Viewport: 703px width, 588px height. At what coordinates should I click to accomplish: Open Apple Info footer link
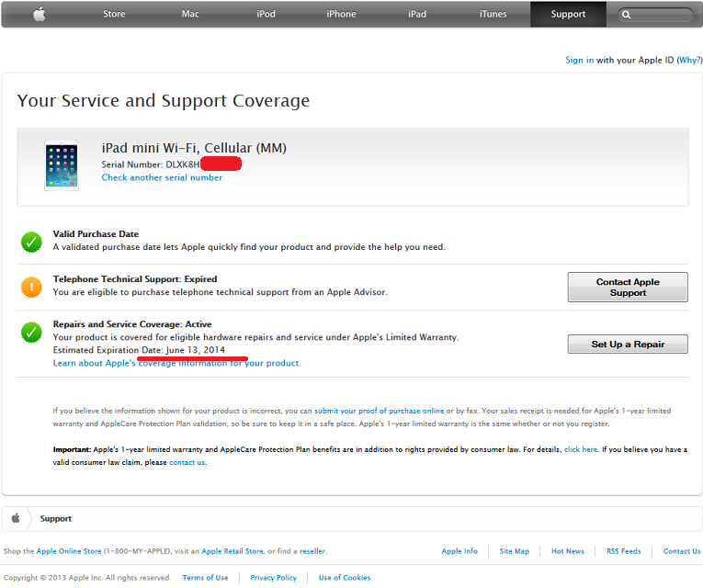point(459,551)
